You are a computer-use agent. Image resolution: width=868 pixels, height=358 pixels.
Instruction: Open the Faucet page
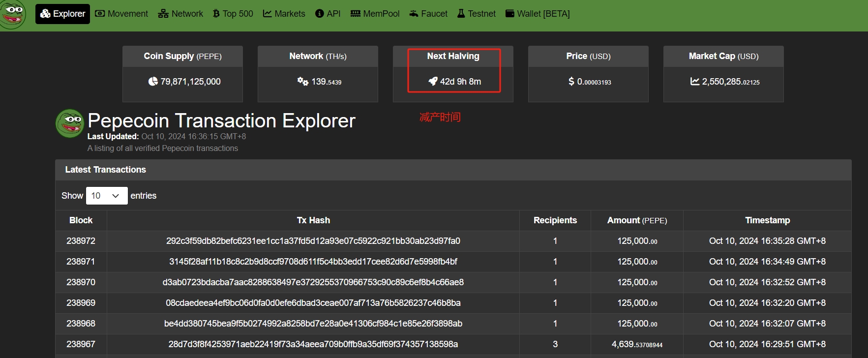coord(428,14)
